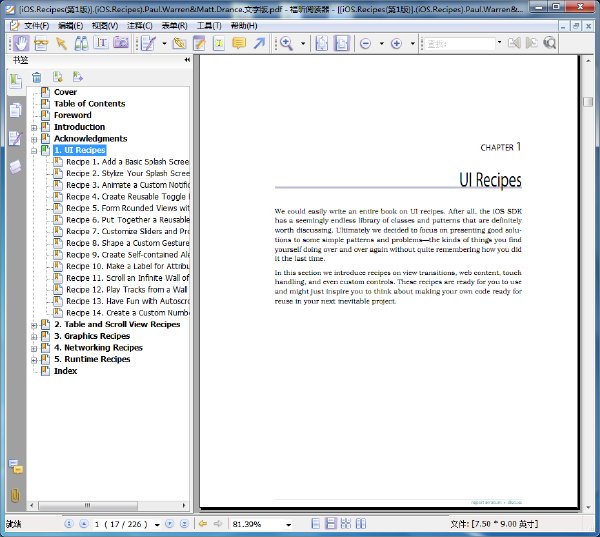Expand the Introduction bookmark
This screenshot has height=537, width=600.
pos(34,127)
